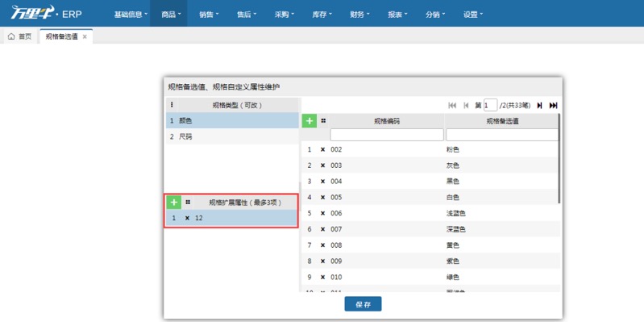Open the 基础信息 dropdown menu
Screen dimensions: 644x322
coord(131,15)
